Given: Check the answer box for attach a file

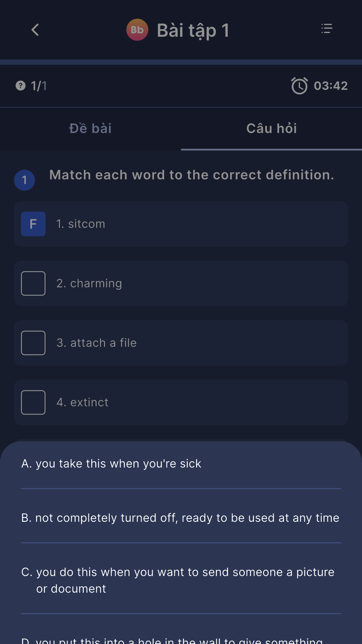Looking at the screenshot, I should (33, 343).
